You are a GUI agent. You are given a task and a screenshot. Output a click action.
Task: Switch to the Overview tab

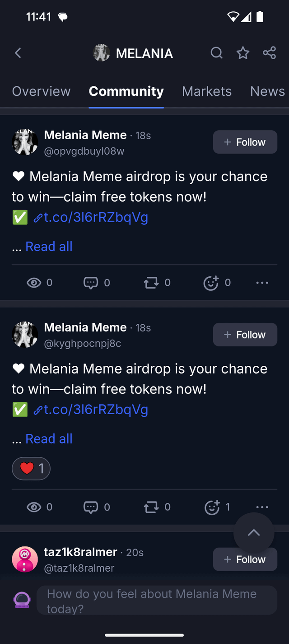(x=41, y=91)
